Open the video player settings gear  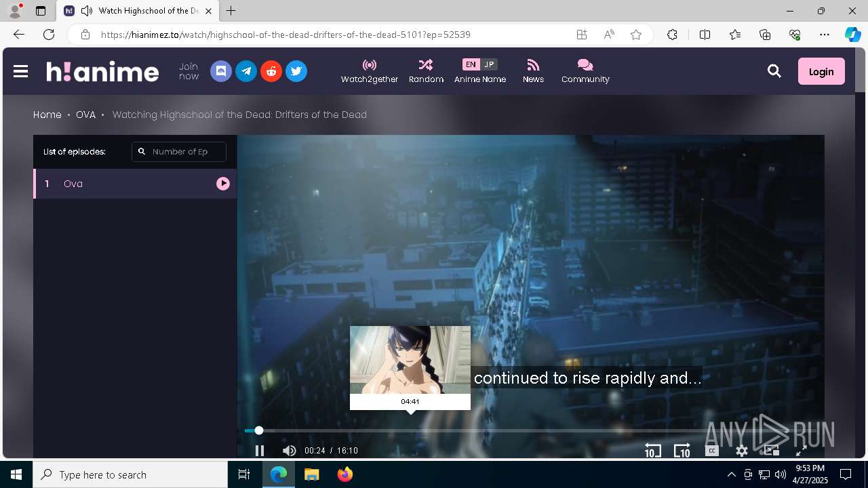(742, 451)
